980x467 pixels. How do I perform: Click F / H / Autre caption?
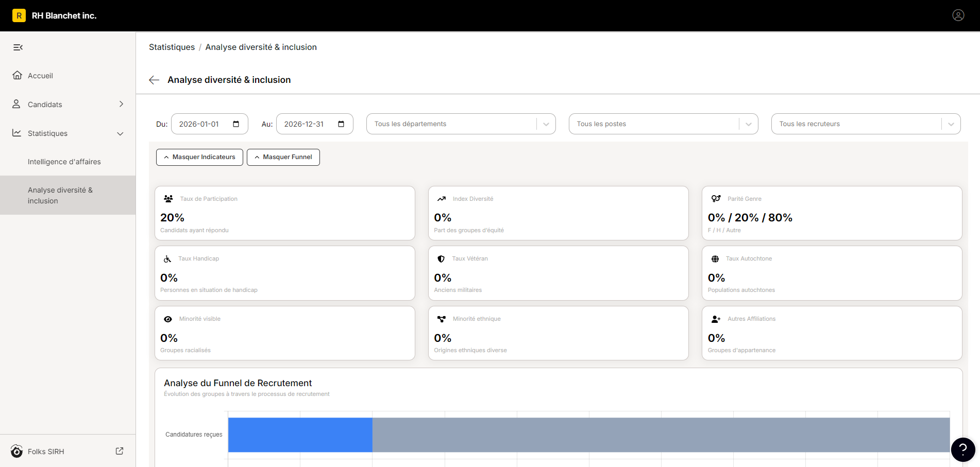pos(724,230)
